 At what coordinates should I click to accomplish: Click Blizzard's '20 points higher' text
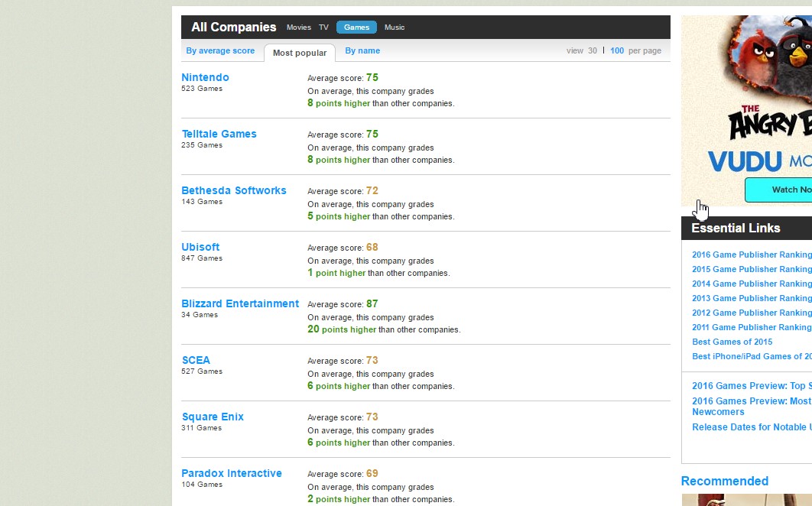[x=342, y=329]
